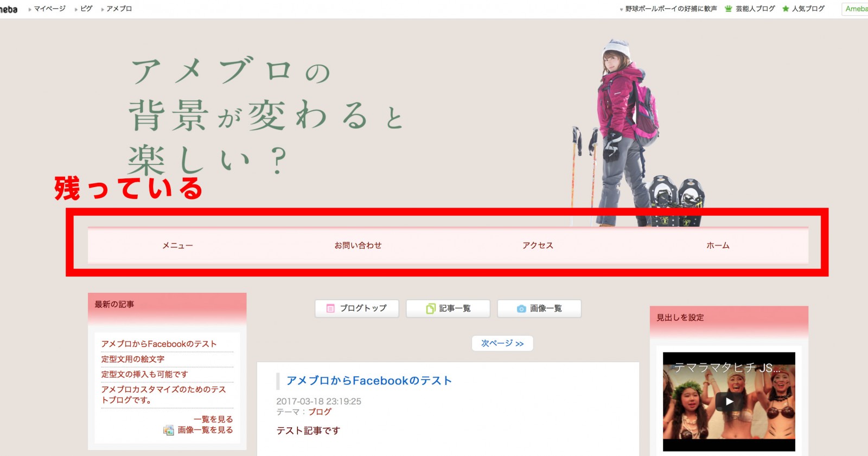
Task: Click the 記事一覧 button
Action: click(x=448, y=309)
